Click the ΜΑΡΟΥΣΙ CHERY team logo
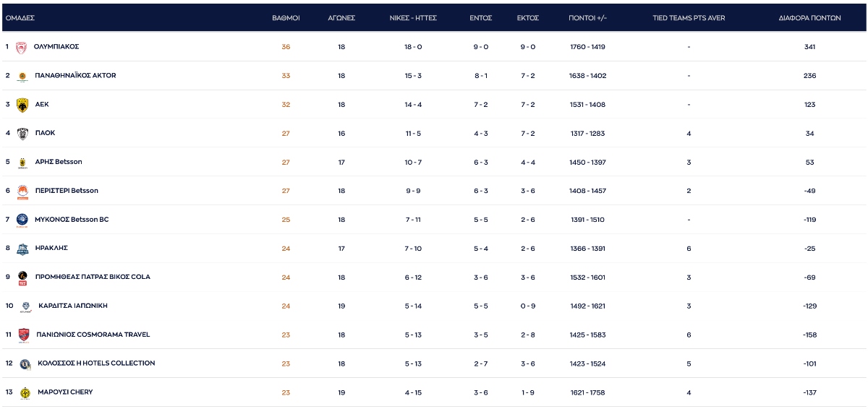 [x=25, y=393]
